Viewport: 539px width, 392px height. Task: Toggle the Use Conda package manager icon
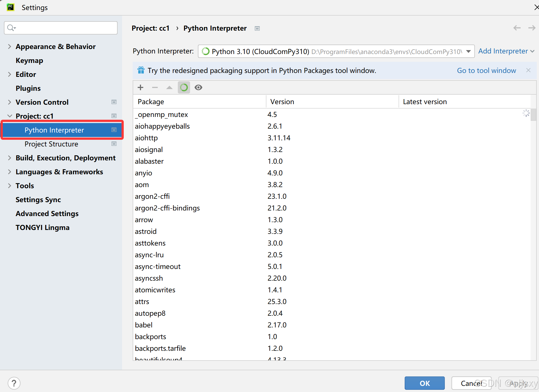184,87
